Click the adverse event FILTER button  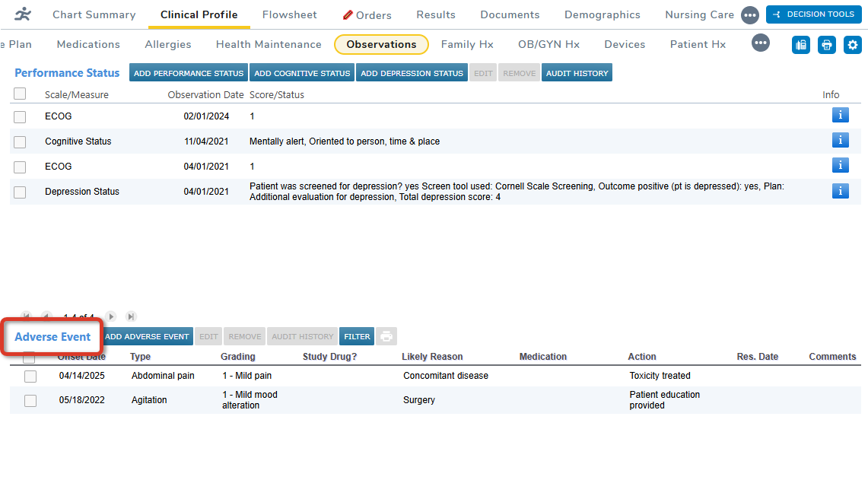tap(357, 336)
